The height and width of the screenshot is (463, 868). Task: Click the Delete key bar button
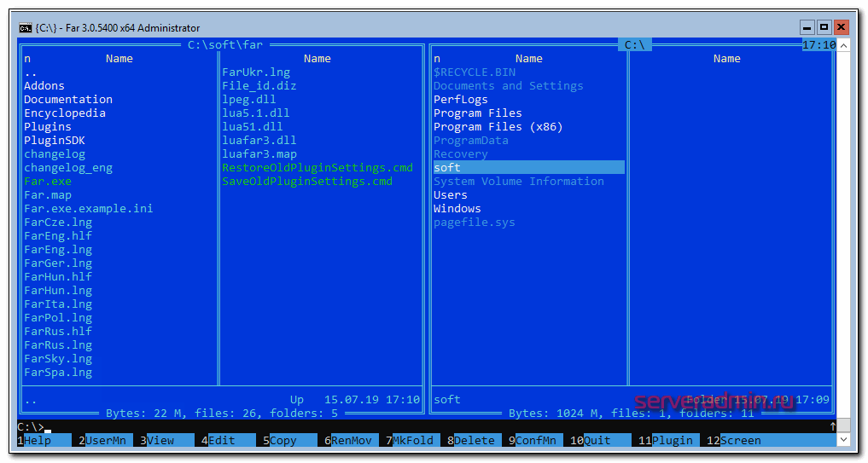point(475,441)
